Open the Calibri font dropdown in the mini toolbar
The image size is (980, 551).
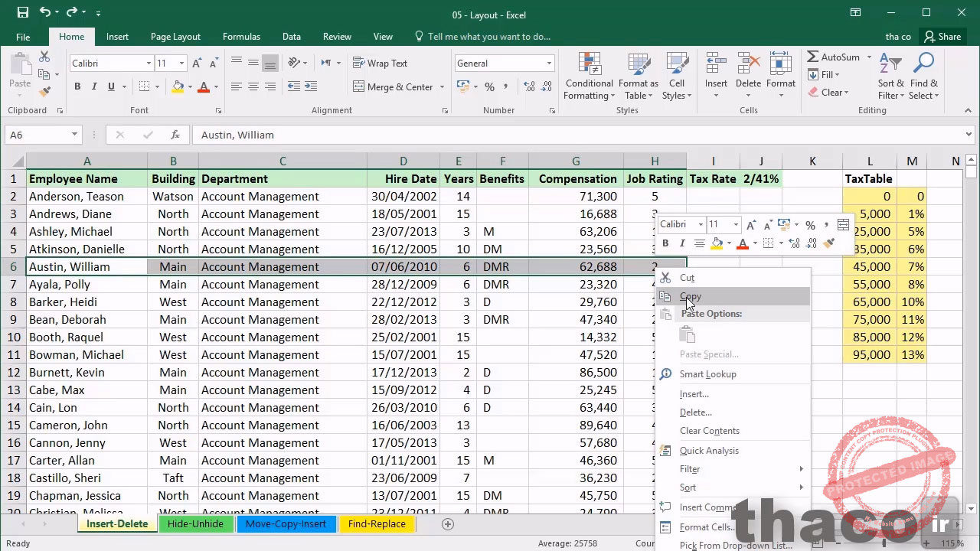(700, 224)
